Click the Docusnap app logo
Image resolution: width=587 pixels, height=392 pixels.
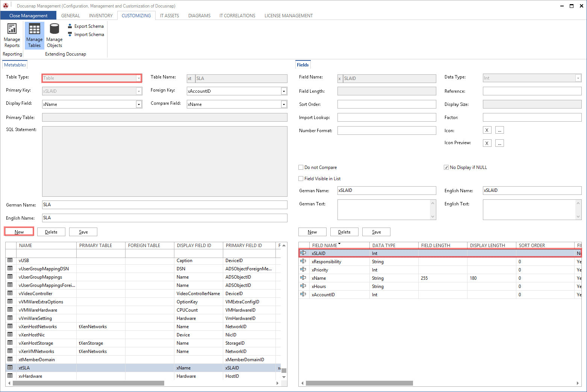click(x=6, y=6)
